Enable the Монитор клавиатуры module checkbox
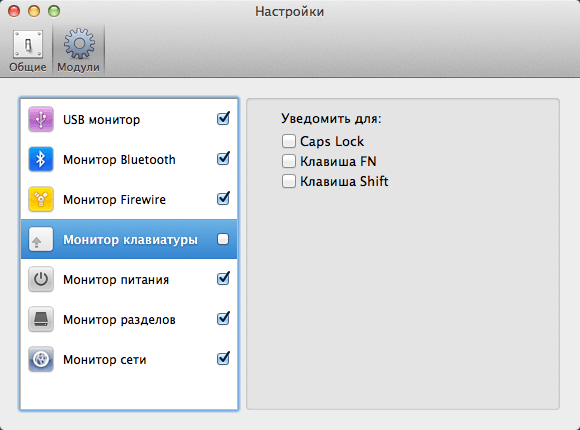 click(x=223, y=239)
